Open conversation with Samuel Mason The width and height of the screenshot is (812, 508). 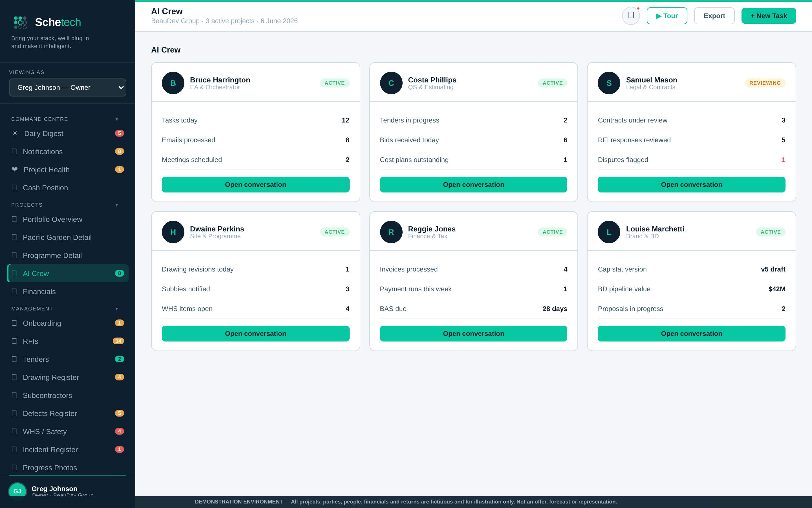(x=691, y=185)
